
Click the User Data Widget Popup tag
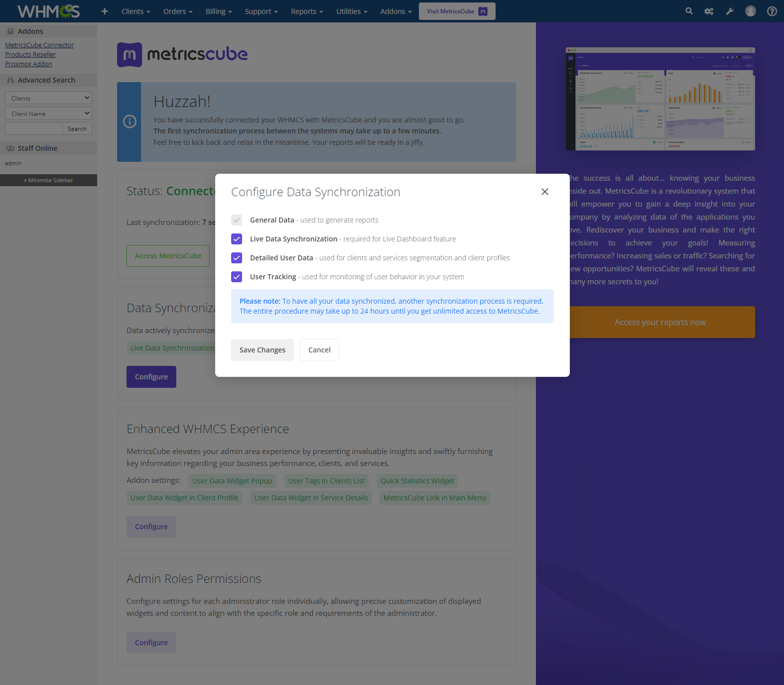point(232,481)
